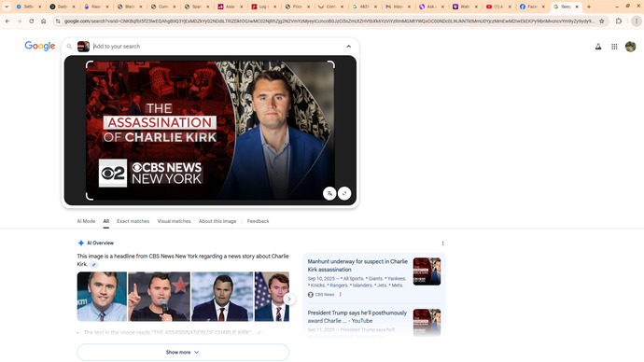Collapse the image preview with chevron
Image resolution: width=644 pixels, height=362 pixels.
349,47
